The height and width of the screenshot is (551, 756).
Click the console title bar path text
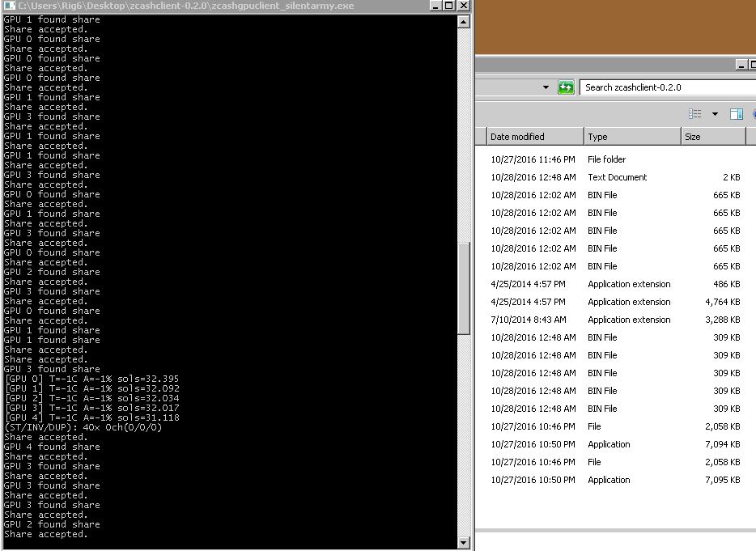tap(186, 6)
